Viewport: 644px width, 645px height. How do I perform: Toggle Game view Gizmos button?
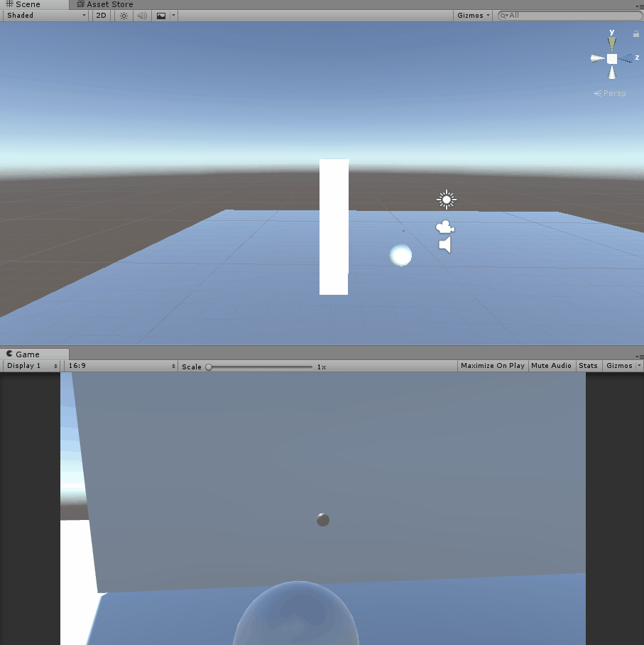pos(619,366)
